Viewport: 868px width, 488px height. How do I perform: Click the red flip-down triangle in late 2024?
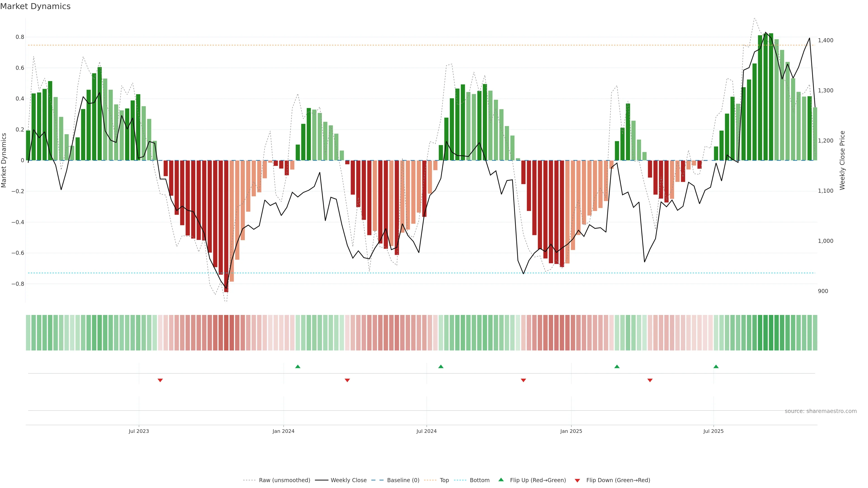click(523, 380)
